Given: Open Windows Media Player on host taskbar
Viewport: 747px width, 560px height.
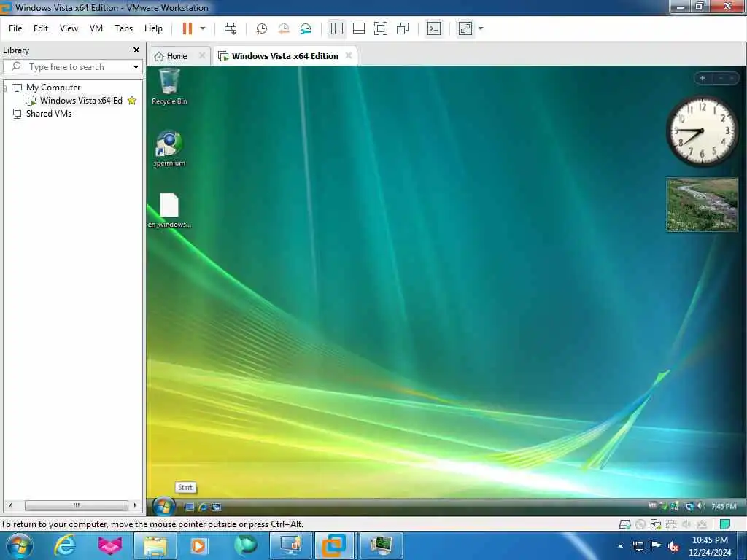Looking at the screenshot, I should click(198, 545).
